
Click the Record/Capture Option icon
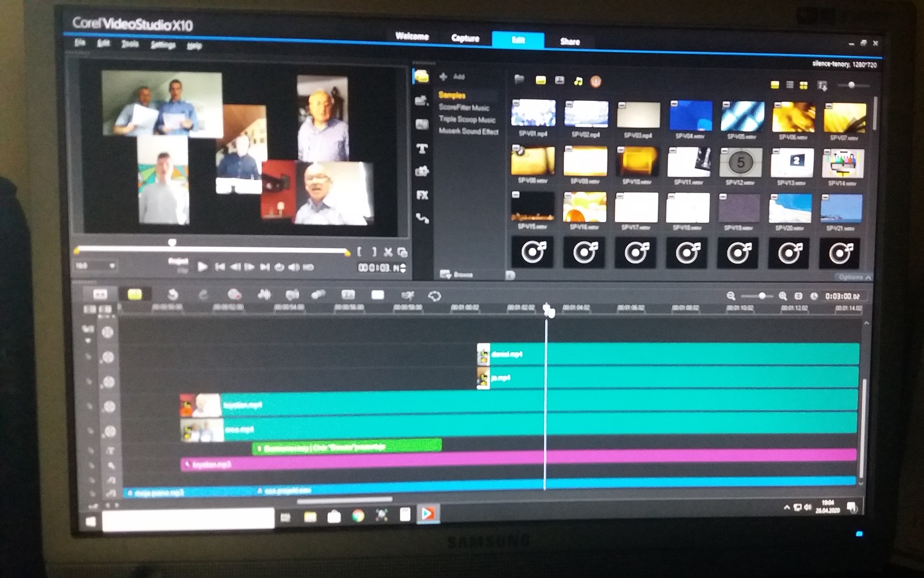(234, 295)
